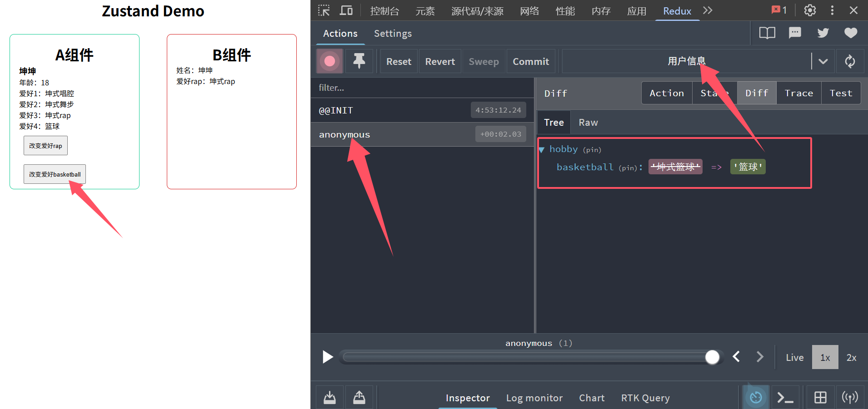Switch inspector to Trace view
The height and width of the screenshot is (409, 868).
pos(798,93)
